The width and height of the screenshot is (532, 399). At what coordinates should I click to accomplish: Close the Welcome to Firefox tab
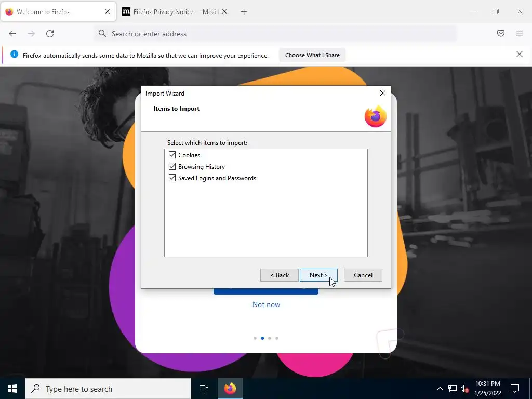coord(108,11)
